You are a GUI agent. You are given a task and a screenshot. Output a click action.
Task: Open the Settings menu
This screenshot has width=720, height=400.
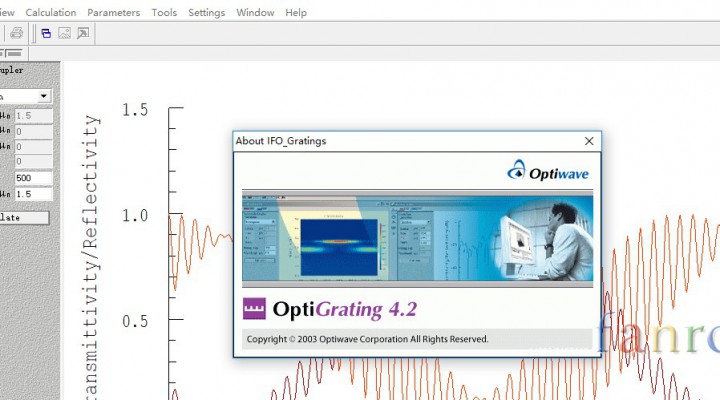click(206, 13)
